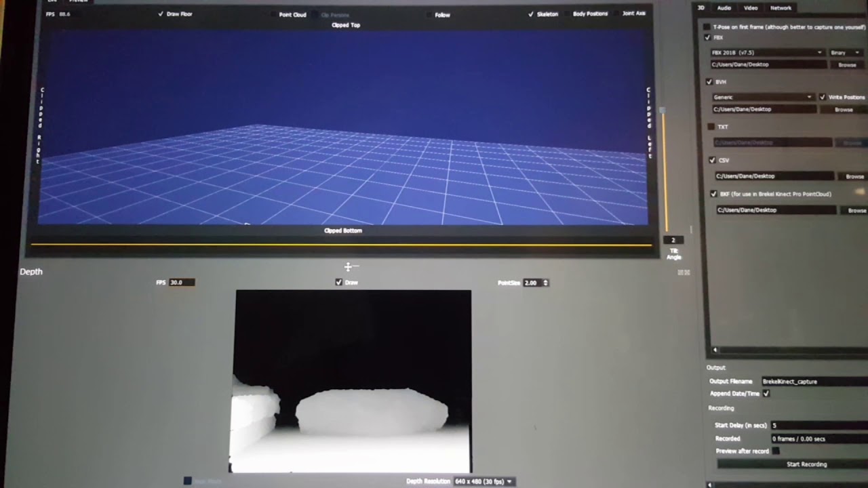Enable the Point Cloud checkbox
Screen dimensions: 868x488
coord(274,14)
